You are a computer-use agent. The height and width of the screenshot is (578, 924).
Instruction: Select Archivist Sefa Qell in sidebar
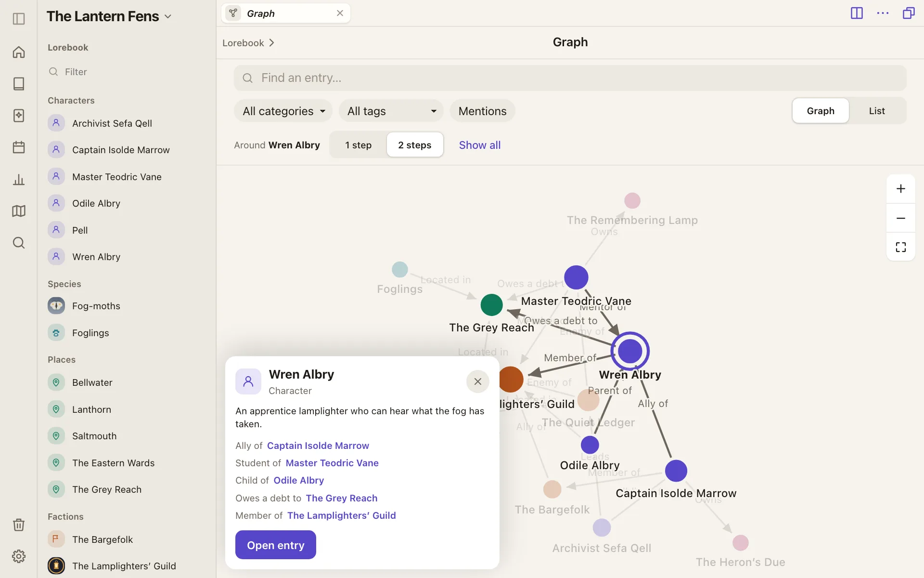[x=112, y=123]
